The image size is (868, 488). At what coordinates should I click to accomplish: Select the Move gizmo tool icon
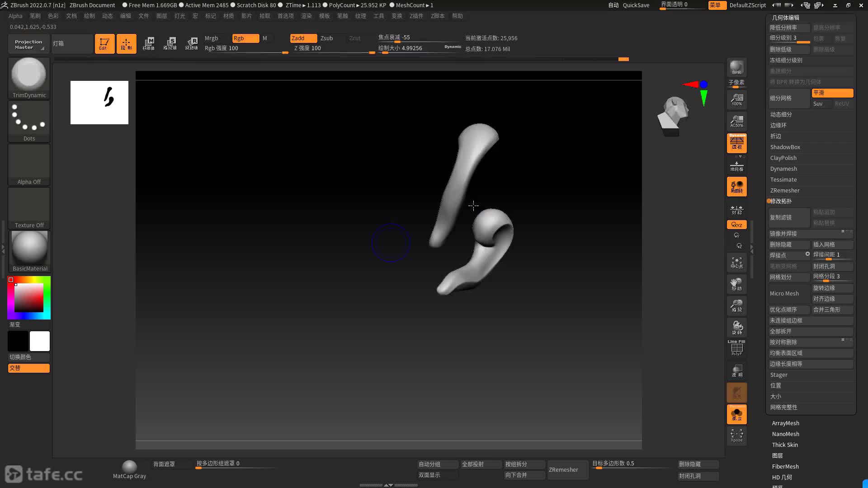[x=149, y=43]
